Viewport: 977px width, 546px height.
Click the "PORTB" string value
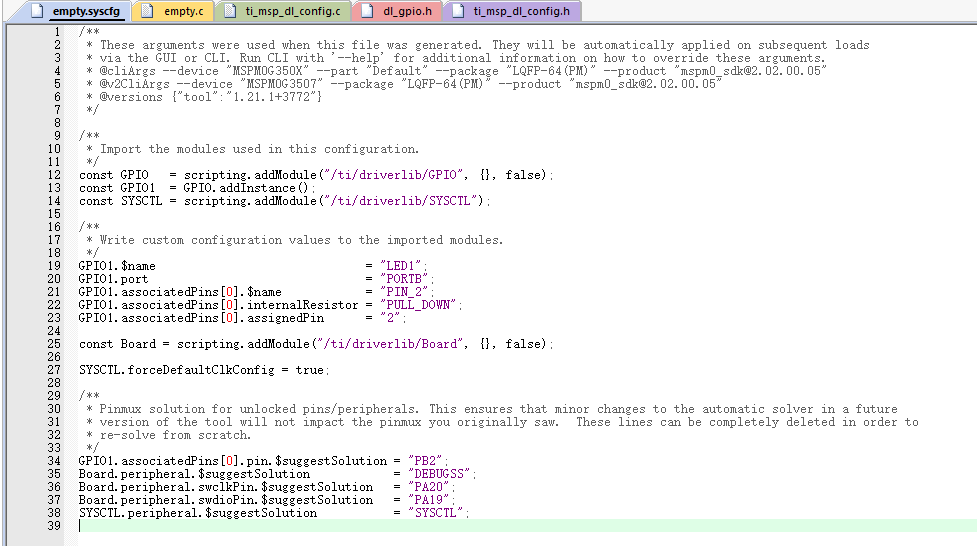pos(404,279)
